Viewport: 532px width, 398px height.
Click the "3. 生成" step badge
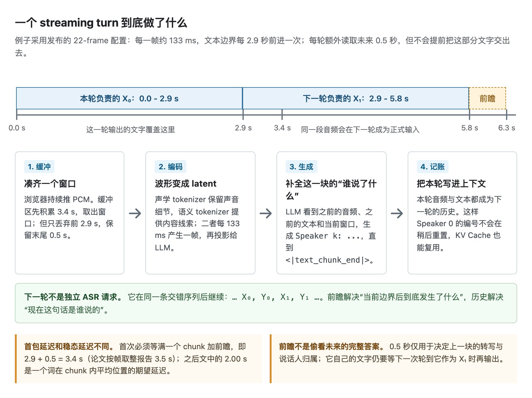pyautogui.click(x=302, y=167)
